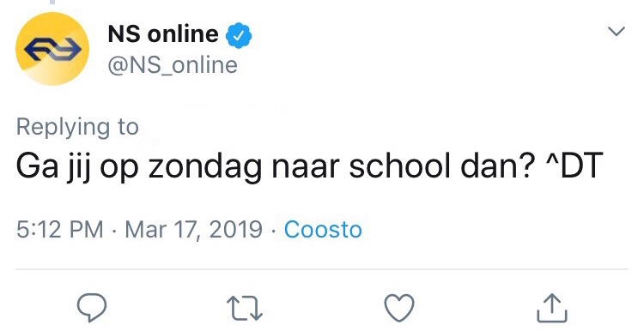Like the tweet with the heart icon
The height and width of the screenshot is (331, 644).
pyautogui.click(x=399, y=308)
